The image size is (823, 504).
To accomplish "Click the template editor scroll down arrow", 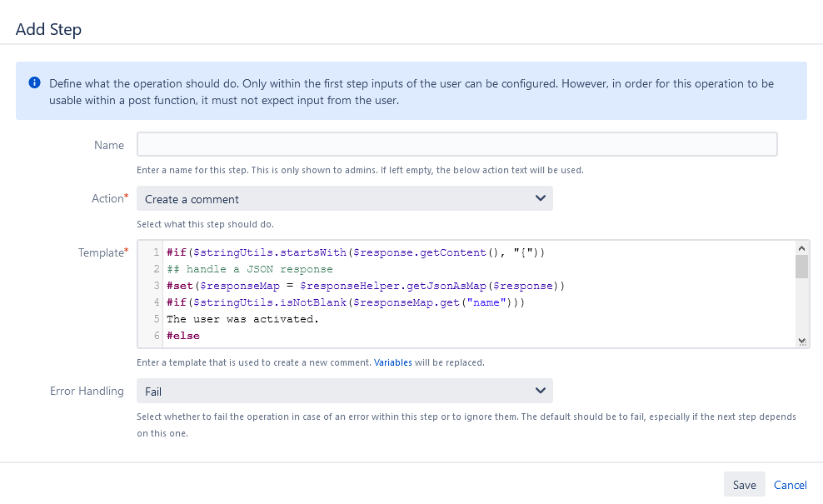I will tap(801, 341).
